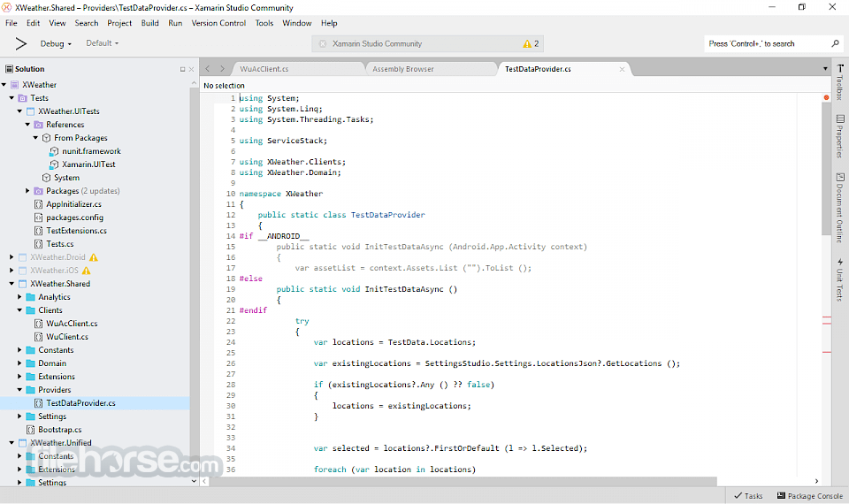Image resolution: width=849 pixels, height=504 pixels.
Task: Open the Debug configuration dropdown
Action: point(56,44)
